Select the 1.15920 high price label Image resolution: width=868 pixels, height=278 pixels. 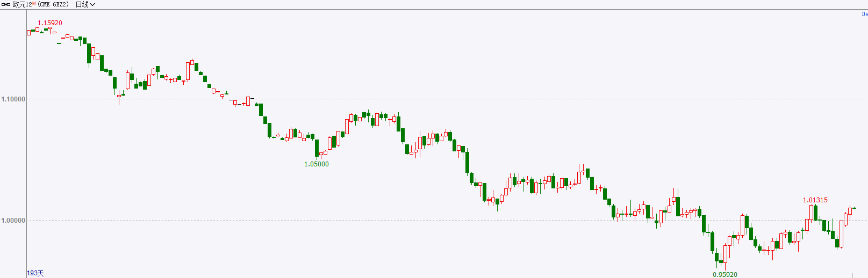[49, 23]
